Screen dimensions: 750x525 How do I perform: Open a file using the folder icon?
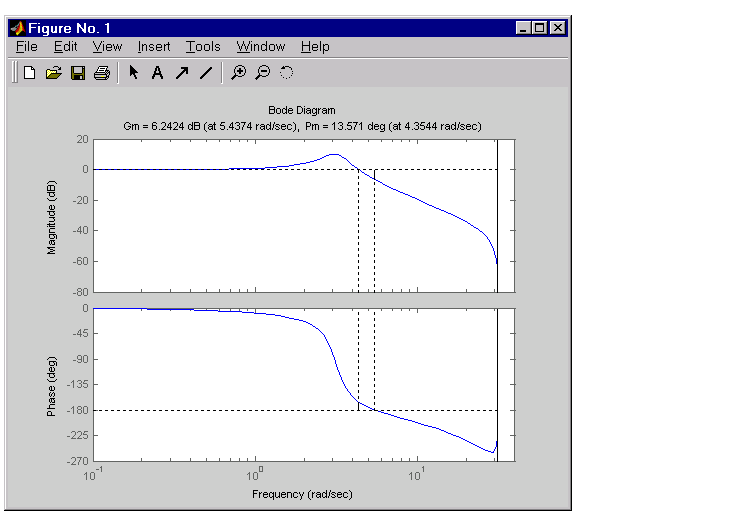(x=54, y=73)
